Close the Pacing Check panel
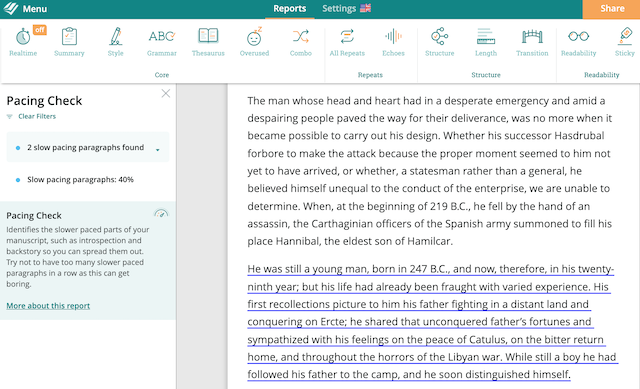 click(165, 93)
